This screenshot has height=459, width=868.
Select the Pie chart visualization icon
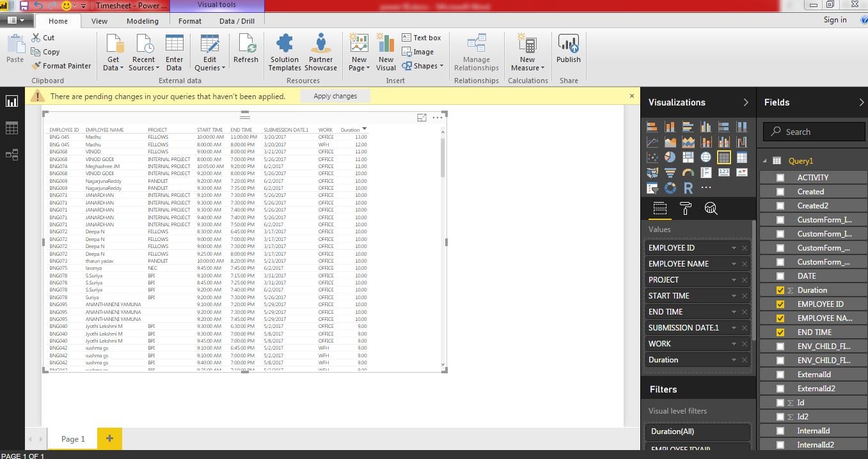(x=670, y=157)
